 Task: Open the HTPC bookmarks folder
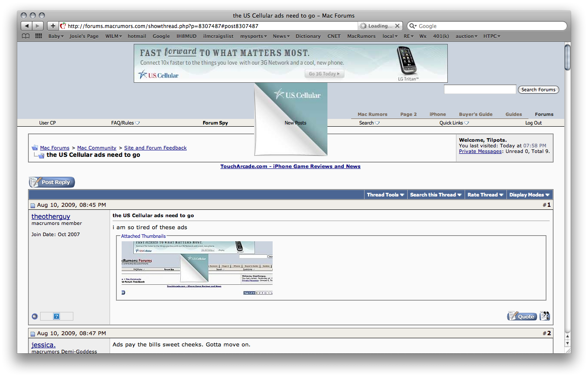coord(492,36)
